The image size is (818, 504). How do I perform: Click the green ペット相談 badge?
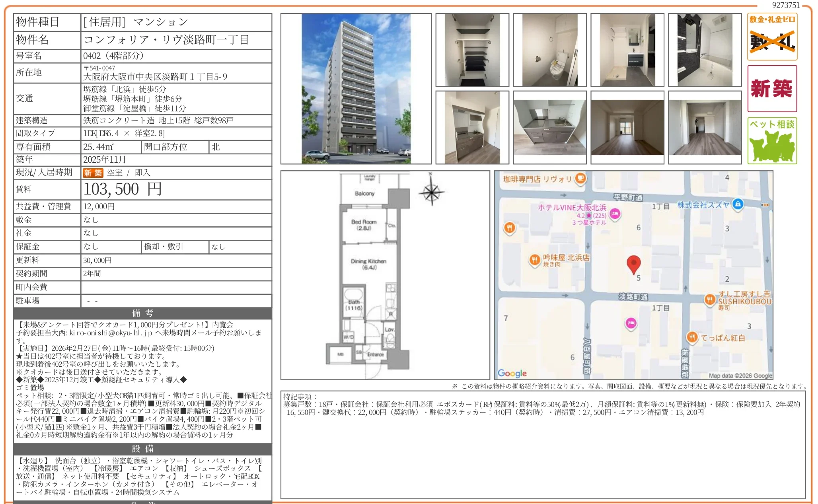(772, 140)
